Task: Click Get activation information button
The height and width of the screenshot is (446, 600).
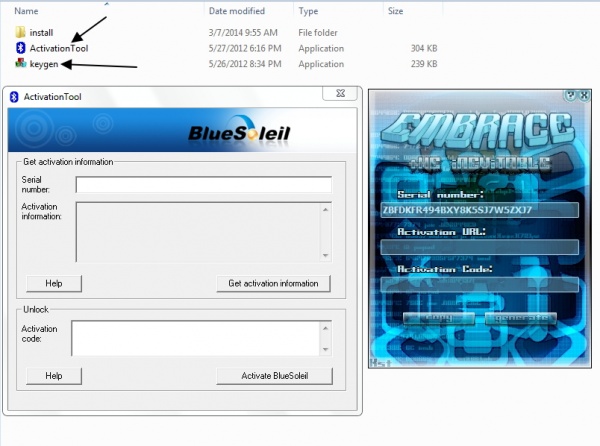Action: 273,283
